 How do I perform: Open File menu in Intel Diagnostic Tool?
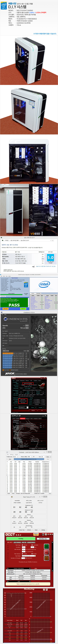coord(1,276)
